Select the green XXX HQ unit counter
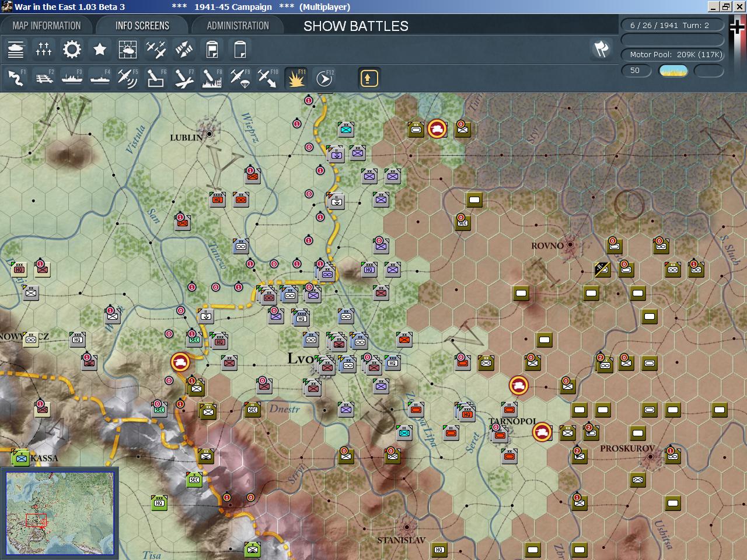747x560 pixels. pyautogui.click(x=159, y=503)
